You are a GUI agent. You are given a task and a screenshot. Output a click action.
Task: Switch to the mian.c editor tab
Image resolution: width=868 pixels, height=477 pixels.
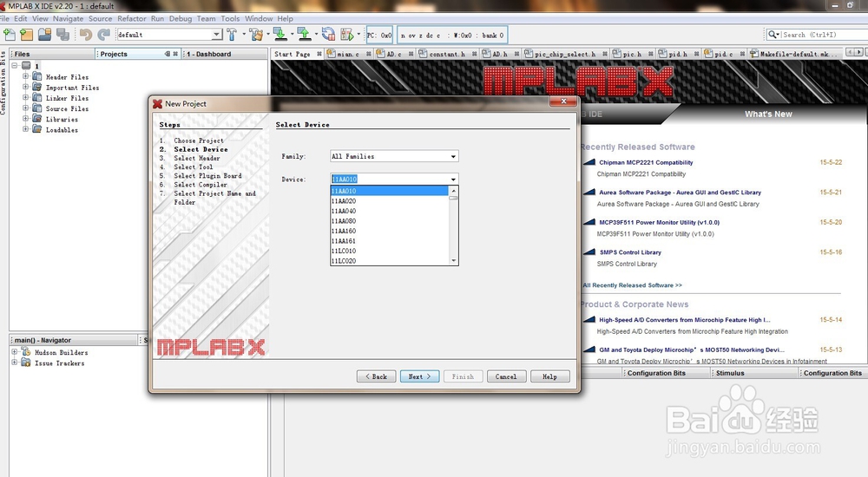click(x=348, y=54)
